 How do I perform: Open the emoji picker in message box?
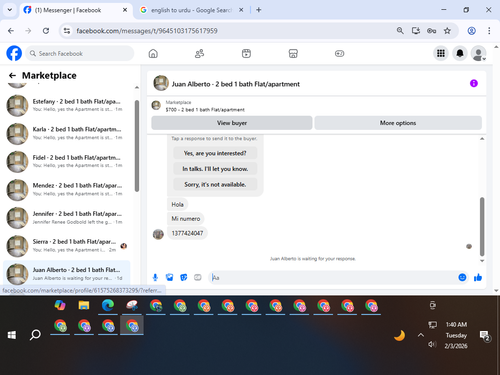(462, 277)
